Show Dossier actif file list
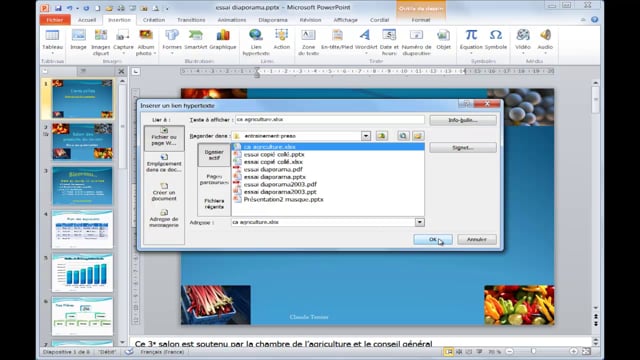The height and width of the screenshot is (360, 640). 214,155
